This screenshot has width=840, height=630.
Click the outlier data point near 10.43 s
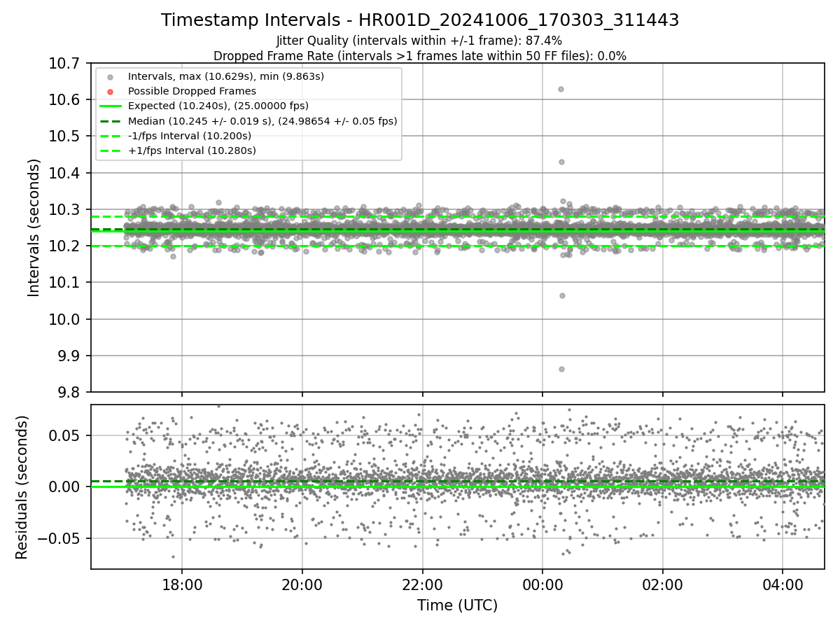point(561,162)
